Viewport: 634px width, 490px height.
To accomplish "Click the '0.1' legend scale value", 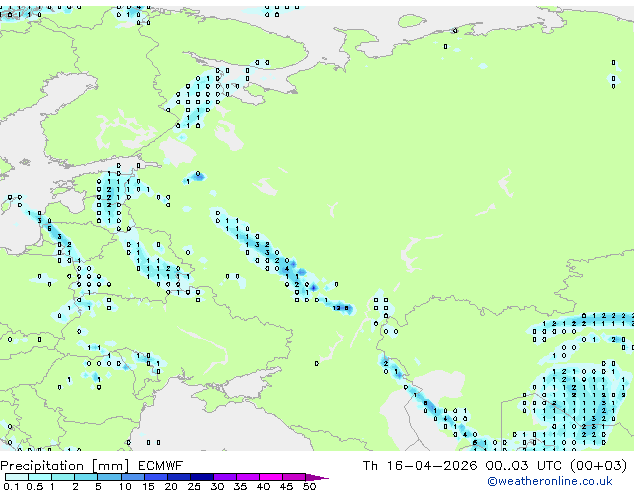I will tap(11, 486).
